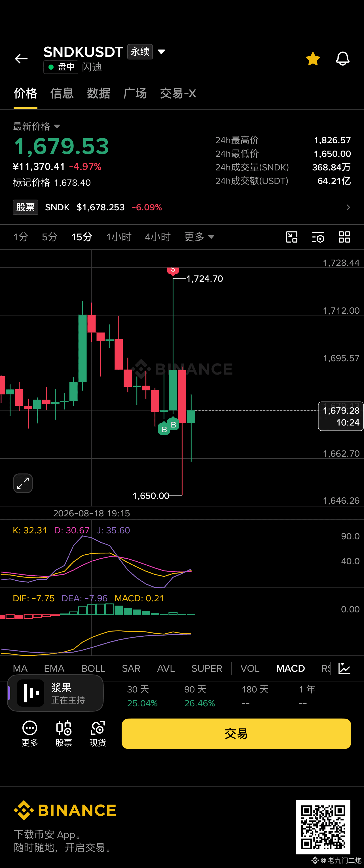Tap the 24h最高价 value 1,826.57
Screen dimensions: 364x868
(332, 140)
